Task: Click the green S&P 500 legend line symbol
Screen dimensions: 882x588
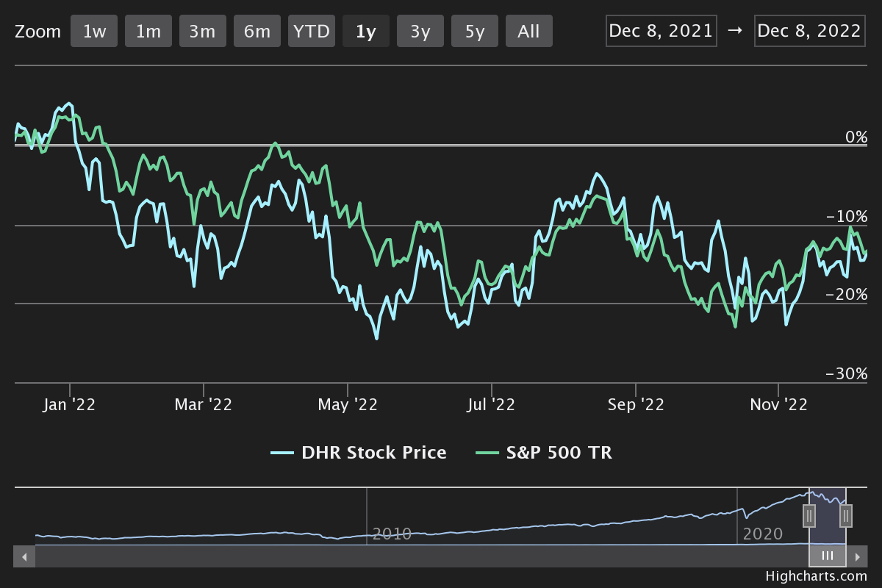Action: [x=487, y=453]
